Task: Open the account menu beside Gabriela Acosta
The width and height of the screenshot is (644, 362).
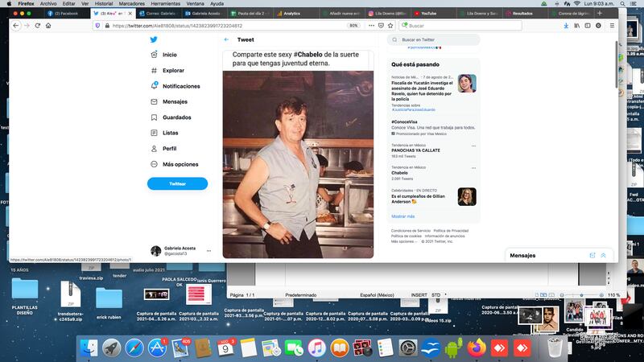Action: [x=208, y=251]
